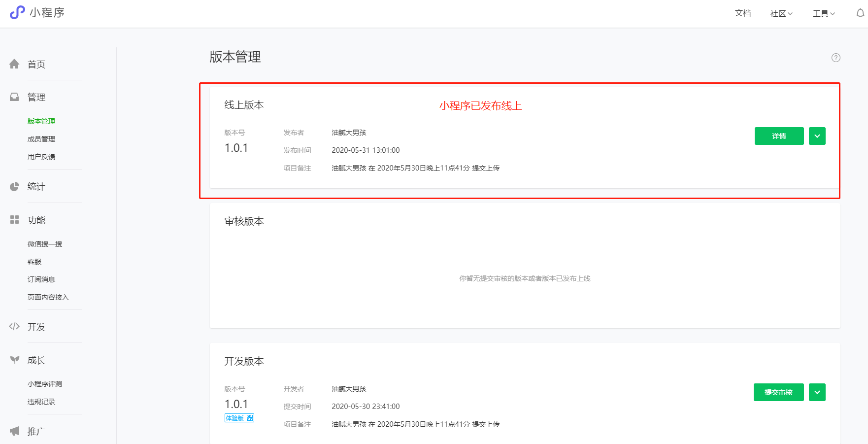
Task: Click the 小程序 logo
Action: 37,12
